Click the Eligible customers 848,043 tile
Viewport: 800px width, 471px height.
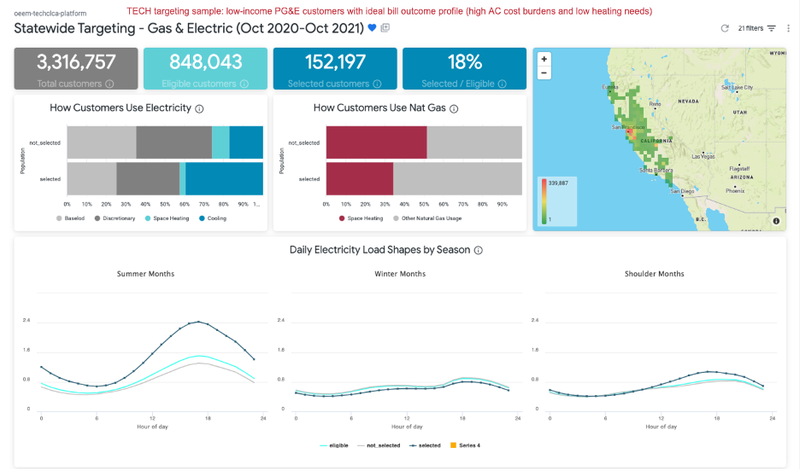pos(204,68)
